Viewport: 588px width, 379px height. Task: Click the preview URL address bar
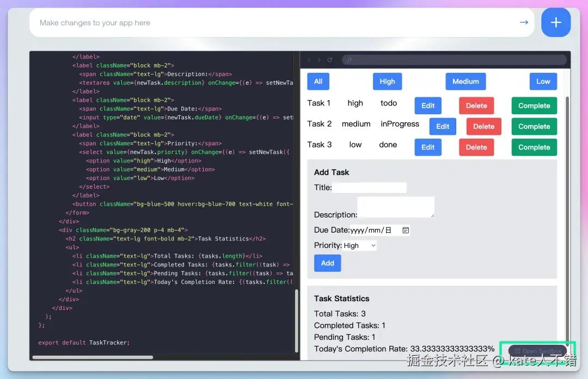pyautogui.click(x=454, y=60)
